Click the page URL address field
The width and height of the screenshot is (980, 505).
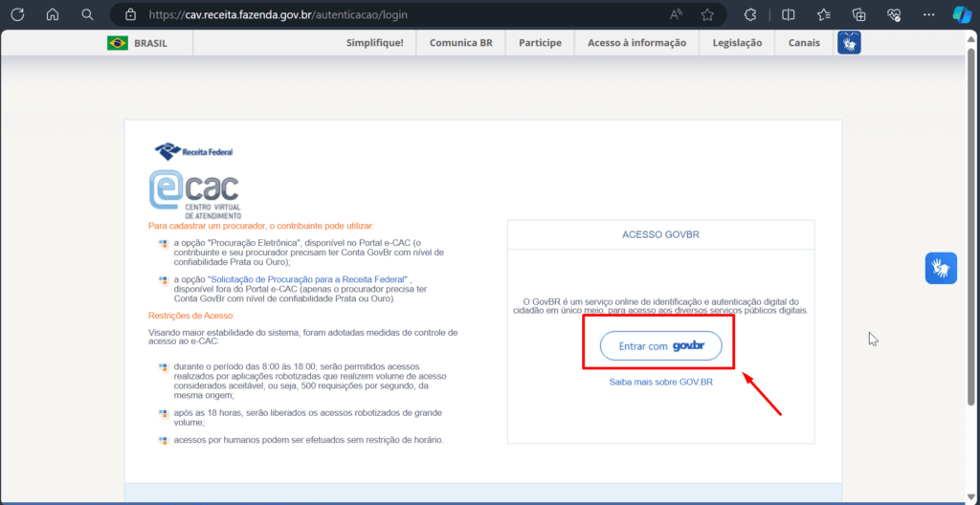tap(383, 15)
